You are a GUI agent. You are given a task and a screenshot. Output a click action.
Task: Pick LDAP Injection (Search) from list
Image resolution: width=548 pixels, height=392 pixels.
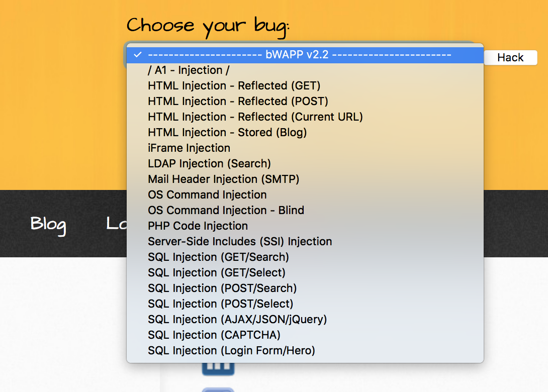pos(209,164)
